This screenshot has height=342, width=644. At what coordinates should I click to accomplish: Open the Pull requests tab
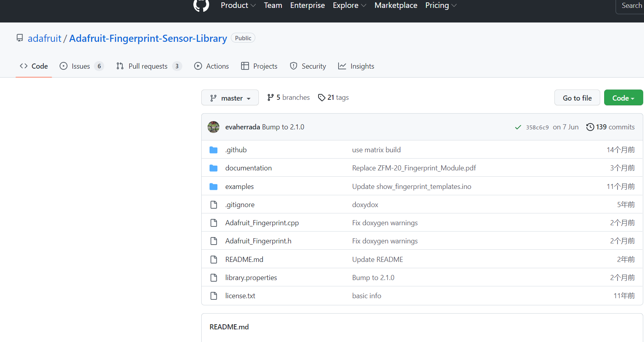coord(148,66)
